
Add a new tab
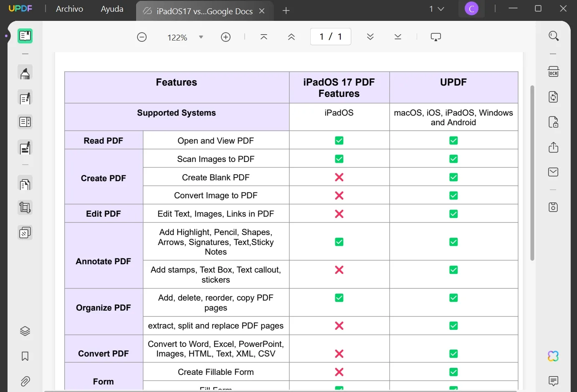(286, 11)
